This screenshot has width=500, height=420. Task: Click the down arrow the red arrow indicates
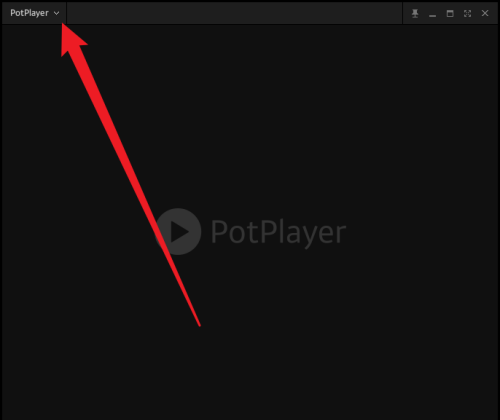pos(56,13)
